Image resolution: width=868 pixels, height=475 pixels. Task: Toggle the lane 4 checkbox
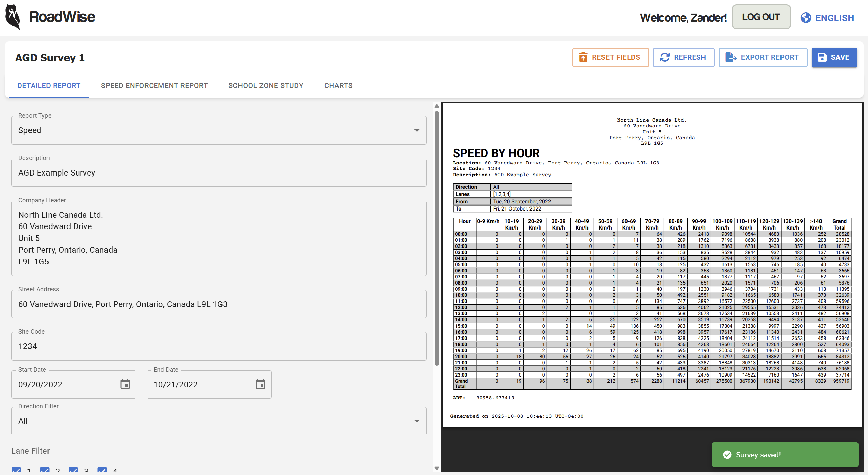[x=102, y=470]
